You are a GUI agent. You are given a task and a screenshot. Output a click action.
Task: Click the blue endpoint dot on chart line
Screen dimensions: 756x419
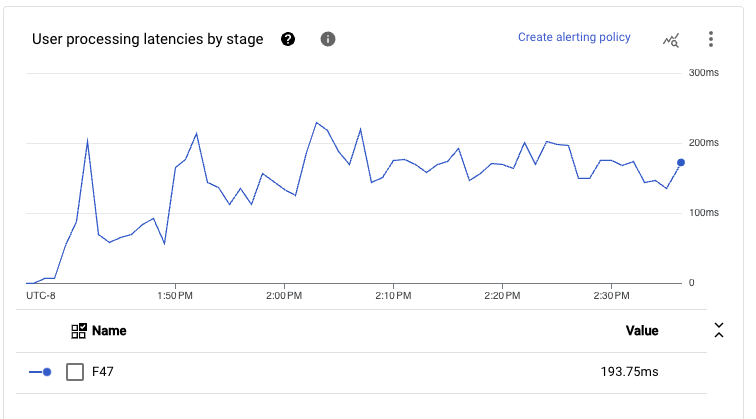681,162
